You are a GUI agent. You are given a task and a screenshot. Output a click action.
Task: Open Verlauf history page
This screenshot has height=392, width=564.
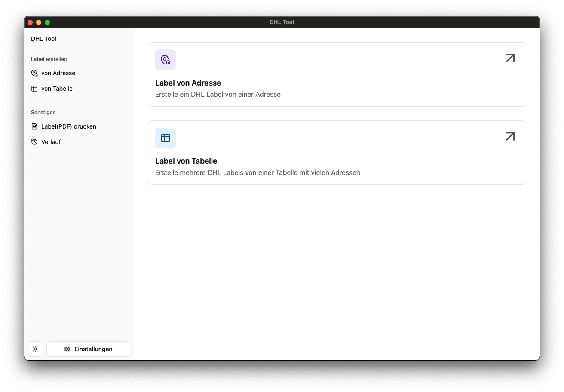tap(79, 142)
